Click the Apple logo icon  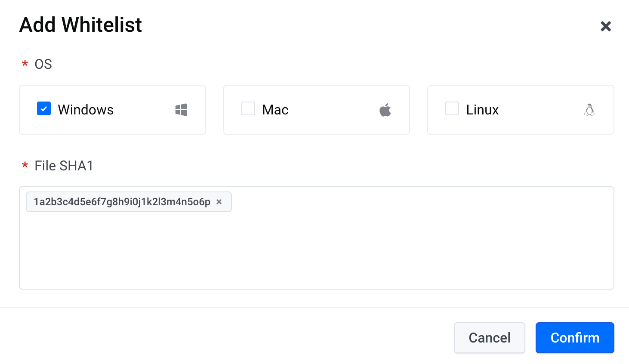pyautogui.click(x=385, y=110)
